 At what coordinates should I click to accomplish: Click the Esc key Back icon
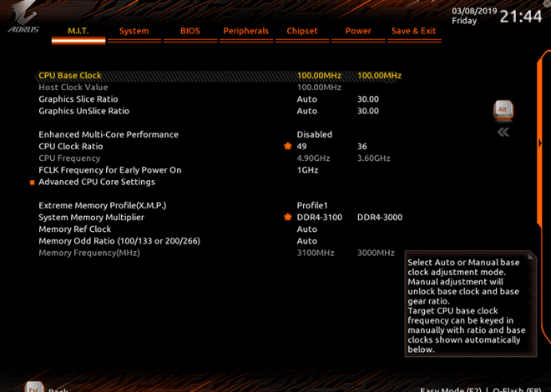[x=34, y=387]
